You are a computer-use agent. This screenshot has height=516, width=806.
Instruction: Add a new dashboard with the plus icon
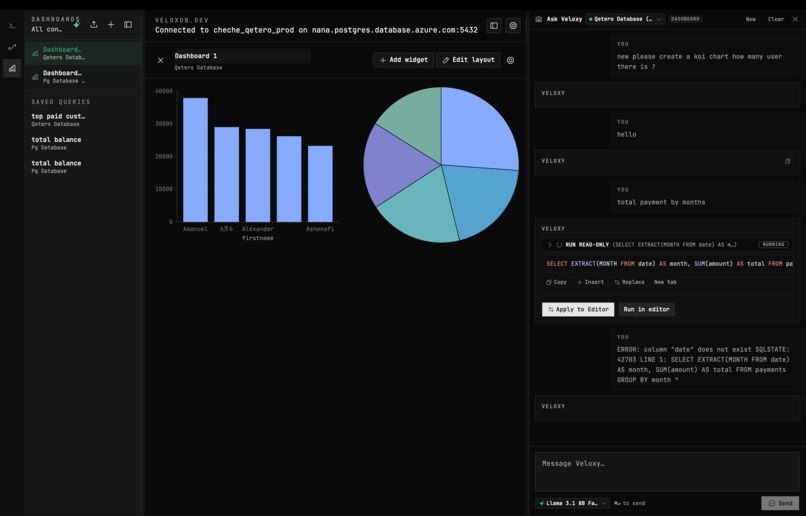coord(111,24)
